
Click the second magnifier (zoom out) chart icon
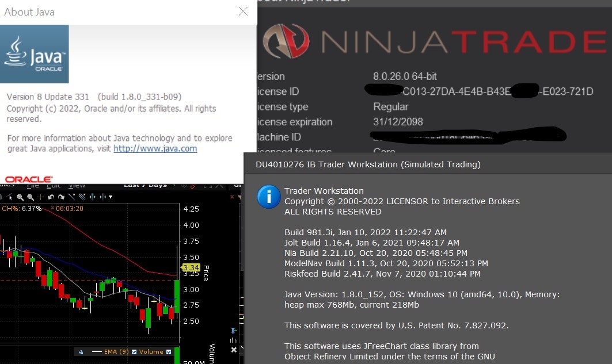[31, 197]
